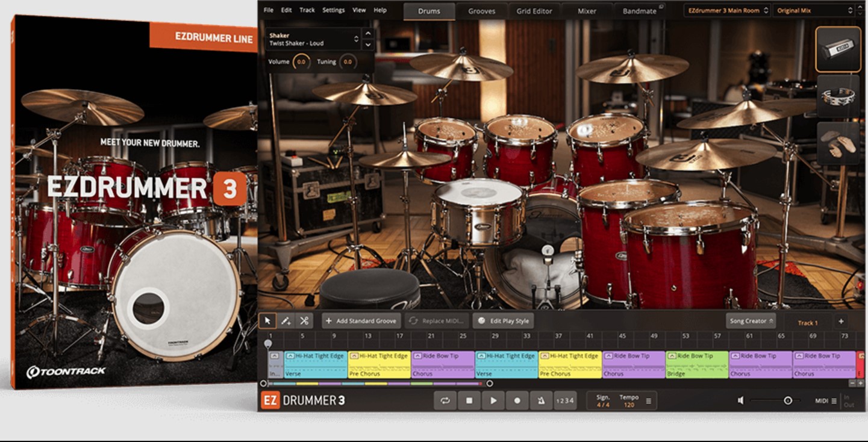Viewport: 868px width, 442px height.
Task: Switch to the Bandmate tab
Action: click(640, 11)
